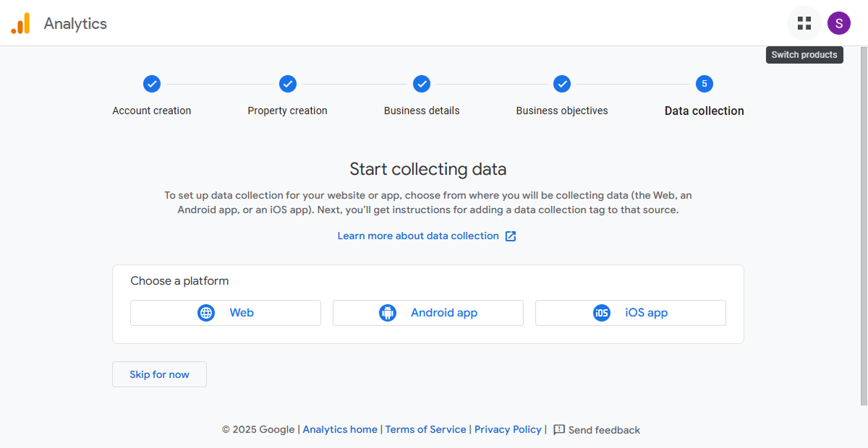868x448 pixels.
Task: Choose the Web platform option
Action: coord(226,312)
